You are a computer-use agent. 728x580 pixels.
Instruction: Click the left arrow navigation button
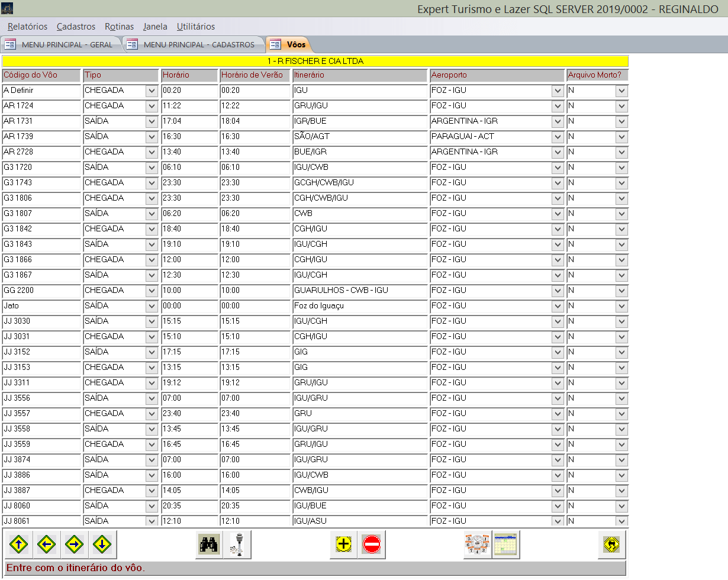click(x=47, y=544)
